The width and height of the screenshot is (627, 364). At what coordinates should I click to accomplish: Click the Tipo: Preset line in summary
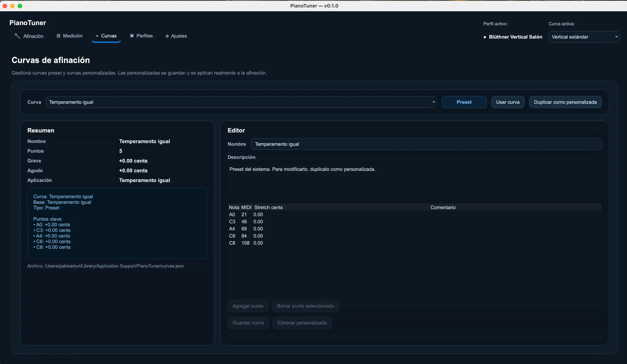[x=46, y=208]
